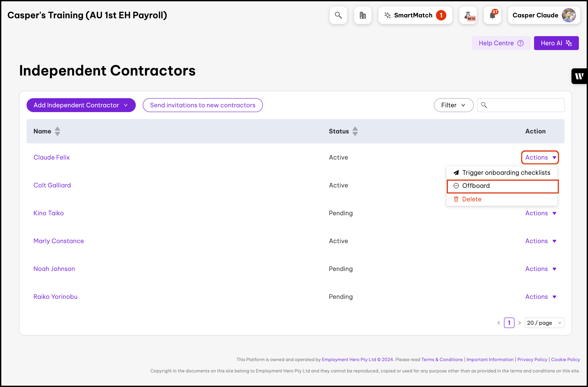Click the contractor search input field
The height and width of the screenshot is (387, 588).
[x=525, y=105]
